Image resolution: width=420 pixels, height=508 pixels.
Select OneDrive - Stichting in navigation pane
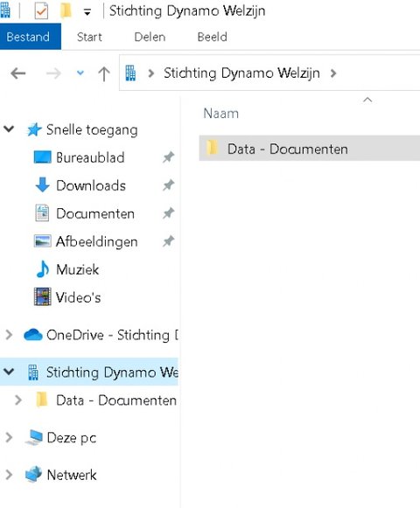[112, 335]
